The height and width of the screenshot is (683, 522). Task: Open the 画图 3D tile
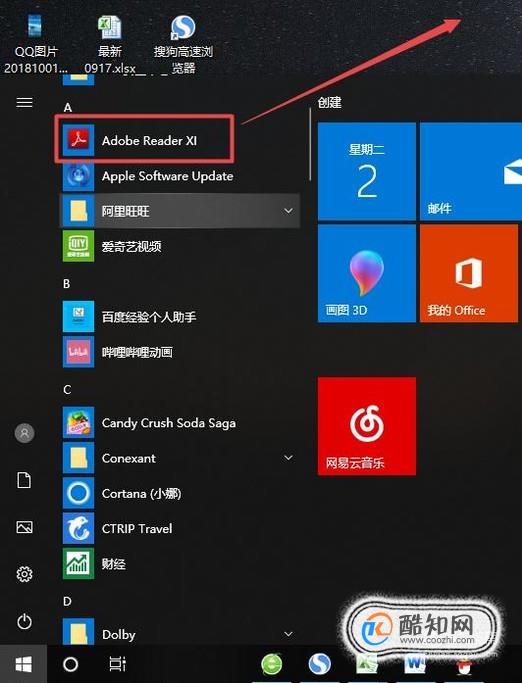click(x=366, y=273)
